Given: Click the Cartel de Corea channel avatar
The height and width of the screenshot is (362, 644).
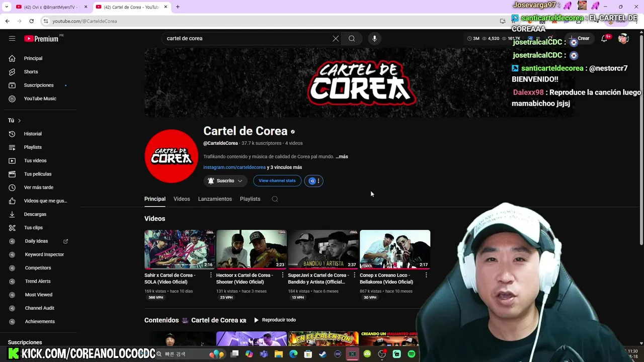Looking at the screenshot, I should 172,156.
